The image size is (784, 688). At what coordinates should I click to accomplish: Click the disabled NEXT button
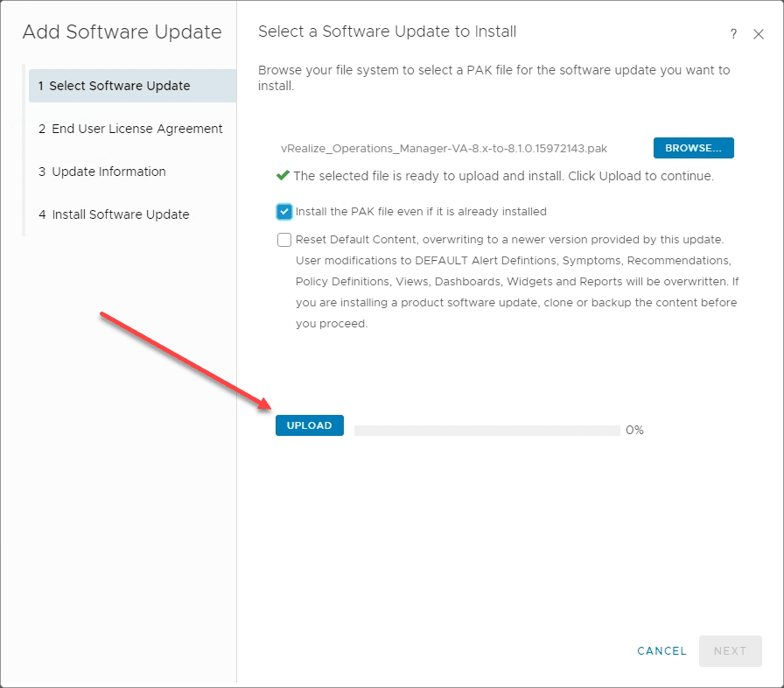tap(730, 651)
